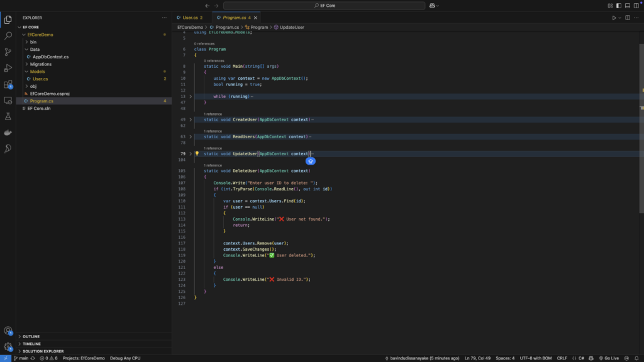Open AppDbContext.cs in the explorer
644x362 pixels.
click(x=50, y=57)
